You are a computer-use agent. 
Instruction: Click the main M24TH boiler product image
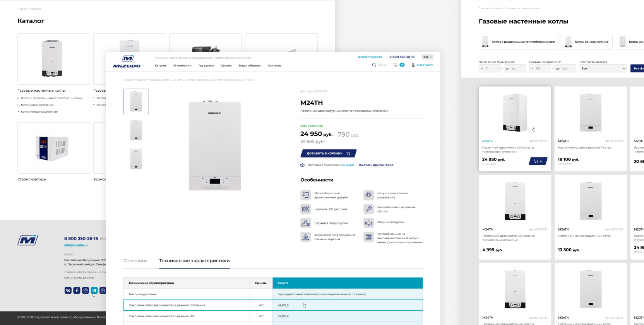tap(215, 145)
